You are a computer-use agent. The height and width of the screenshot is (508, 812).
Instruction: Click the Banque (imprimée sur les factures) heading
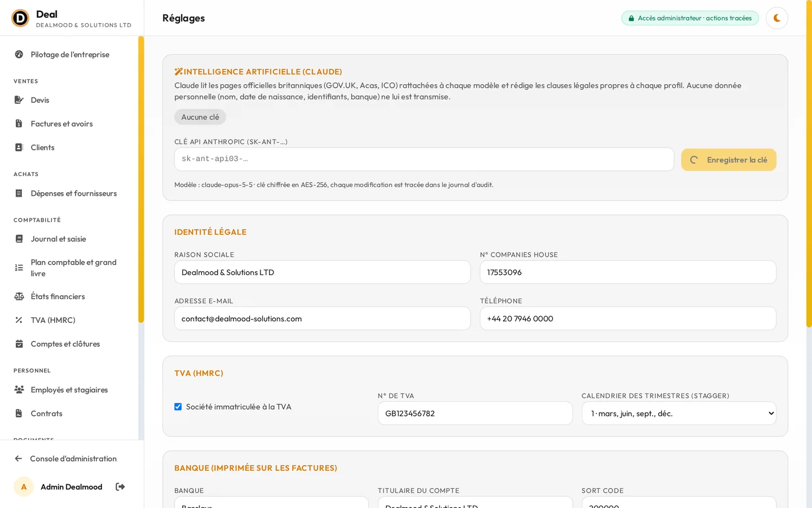[255, 468]
